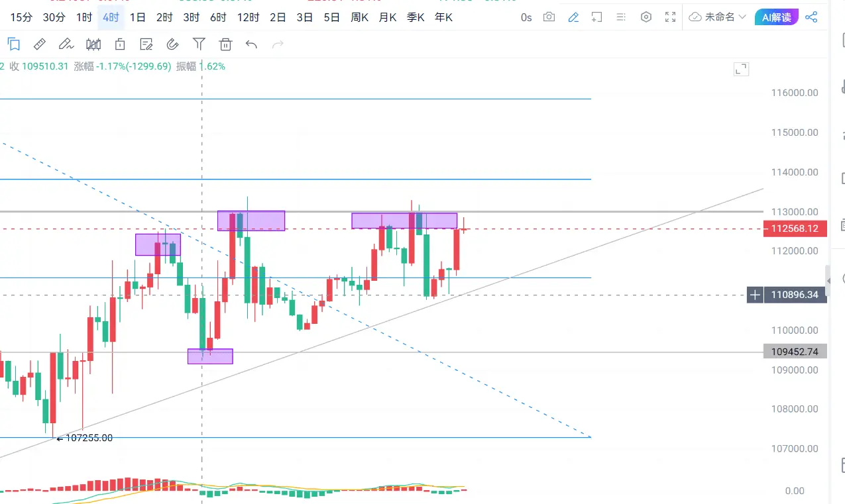
Task: Click the MACD 0.00 axis label
Action: tap(794, 491)
